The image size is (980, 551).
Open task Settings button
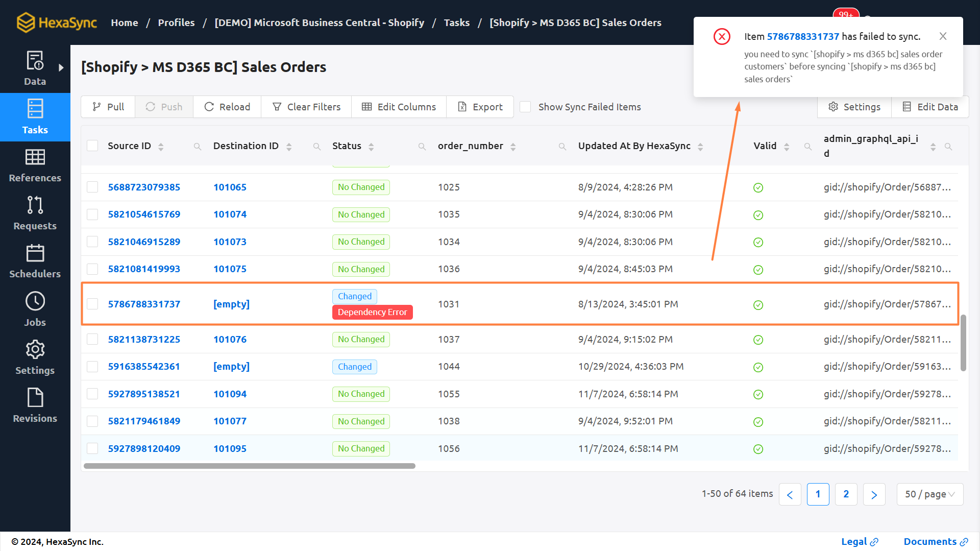point(854,107)
